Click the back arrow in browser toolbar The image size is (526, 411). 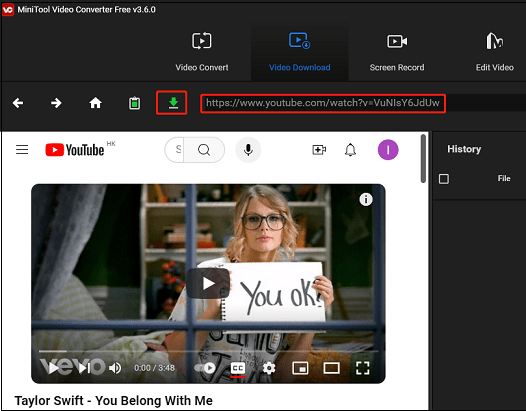point(18,103)
